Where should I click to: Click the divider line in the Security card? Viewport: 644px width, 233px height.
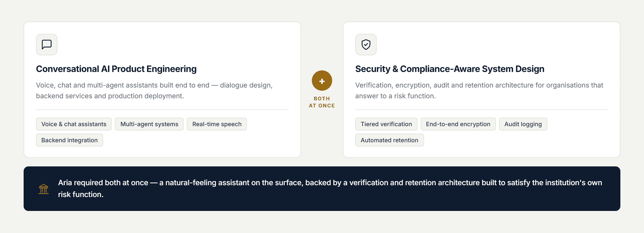pos(481,110)
